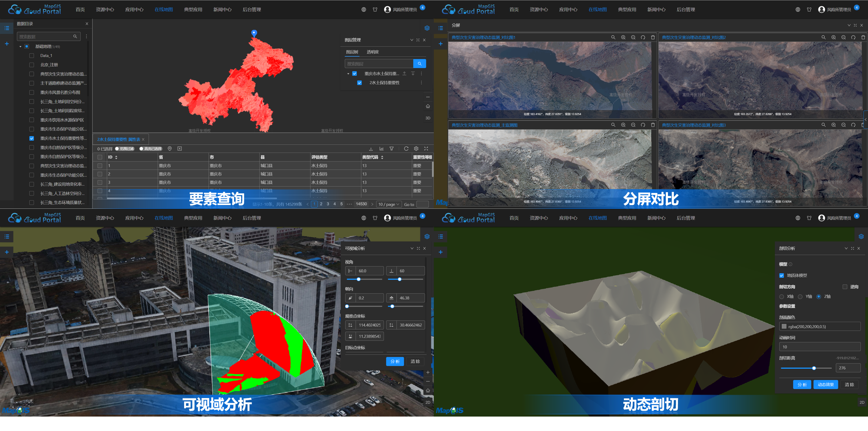The image size is (868, 431).
Task: Refresh the attribute table
Action: [406, 148]
